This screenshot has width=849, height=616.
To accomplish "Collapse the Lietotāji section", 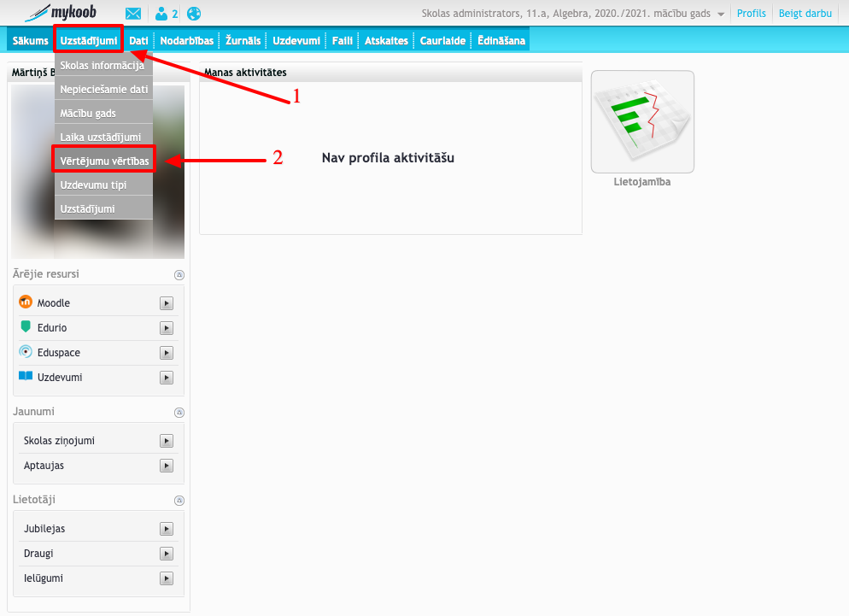I will 179,501.
